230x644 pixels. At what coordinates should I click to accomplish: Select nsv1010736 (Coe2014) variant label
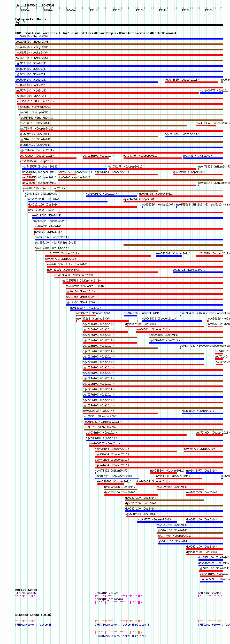172,525
